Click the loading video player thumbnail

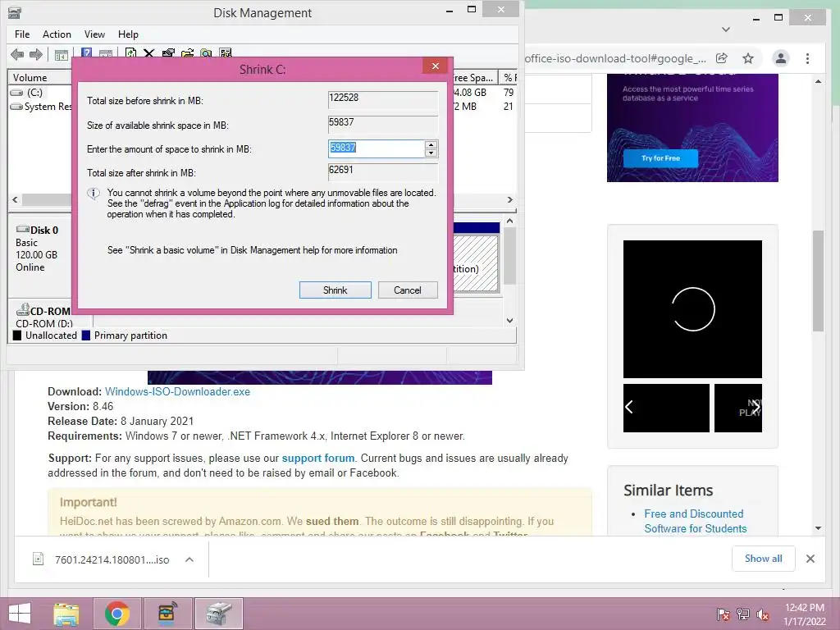(x=692, y=309)
